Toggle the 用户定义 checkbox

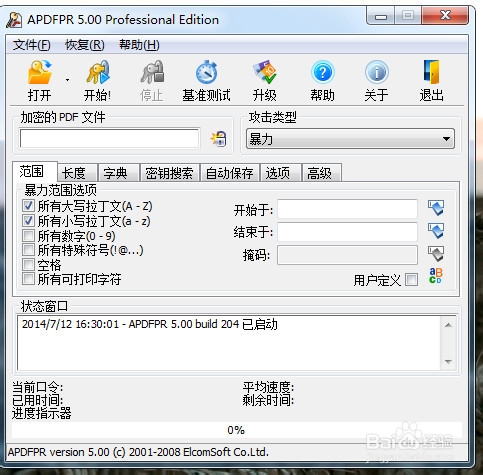pos(411,279)
